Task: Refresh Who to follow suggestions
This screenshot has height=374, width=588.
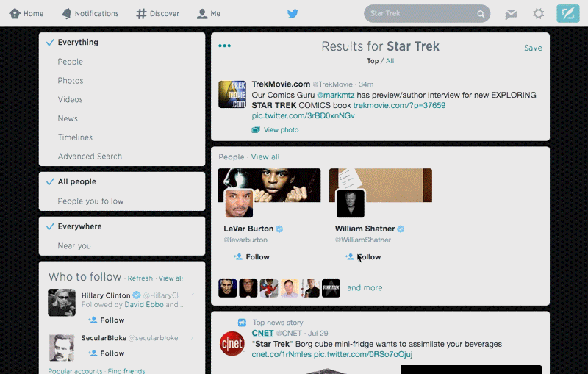Action: pos(140,278)
